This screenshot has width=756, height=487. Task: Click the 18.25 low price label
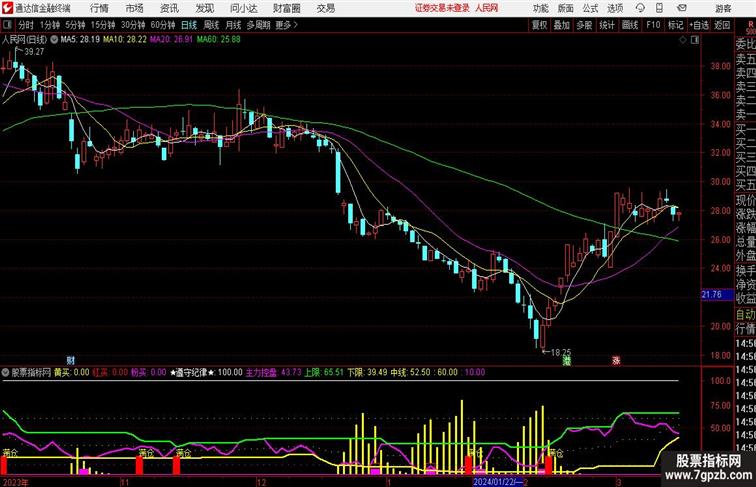tap(561, 352)
